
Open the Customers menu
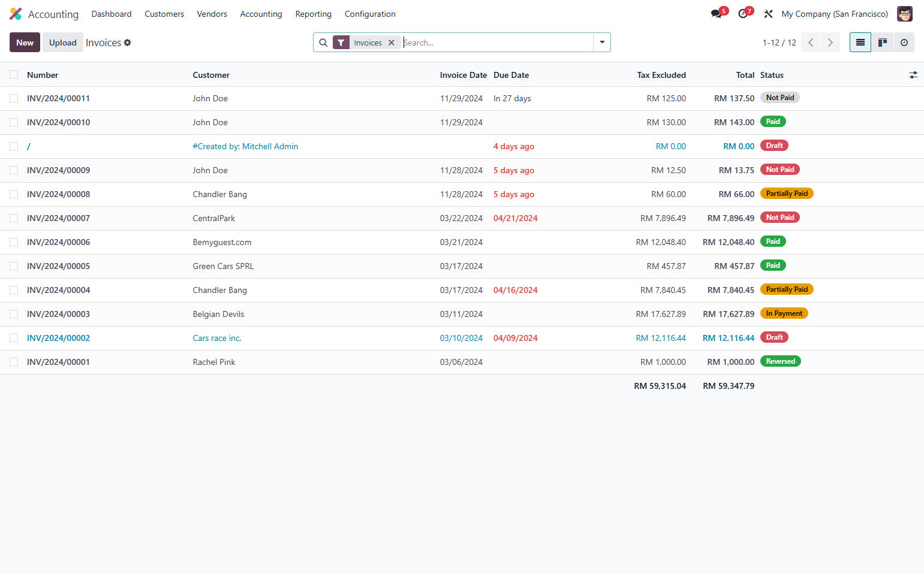pyautogui.click(x=164, y=14)
